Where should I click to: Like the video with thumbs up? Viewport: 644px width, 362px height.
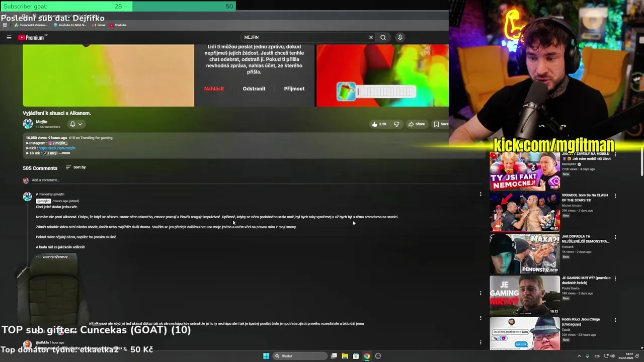[379, 124]
